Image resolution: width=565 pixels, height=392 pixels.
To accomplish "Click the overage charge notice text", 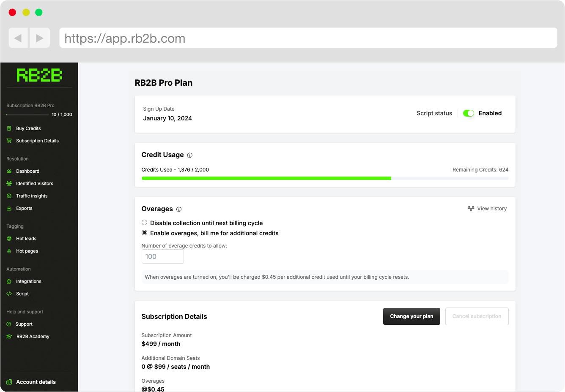I will tap(277, 277).
